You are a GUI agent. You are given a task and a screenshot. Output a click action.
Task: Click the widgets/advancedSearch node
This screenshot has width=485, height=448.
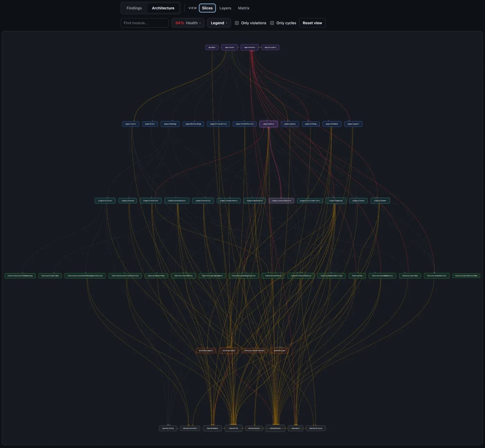[x=281, y=201]
